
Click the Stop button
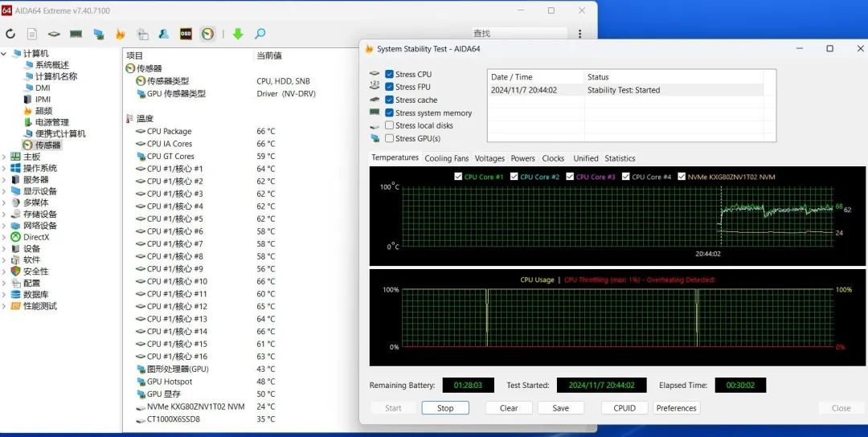445,408
